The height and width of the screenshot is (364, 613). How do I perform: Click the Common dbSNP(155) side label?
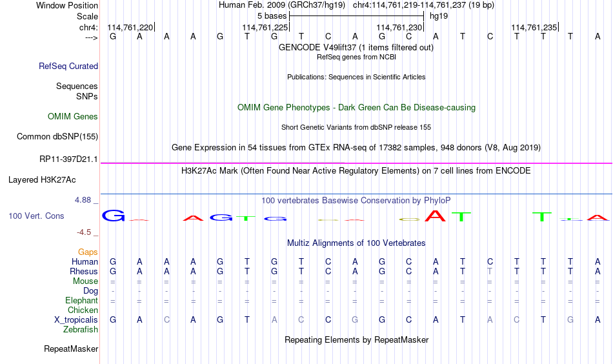click(x=57, y=136)
